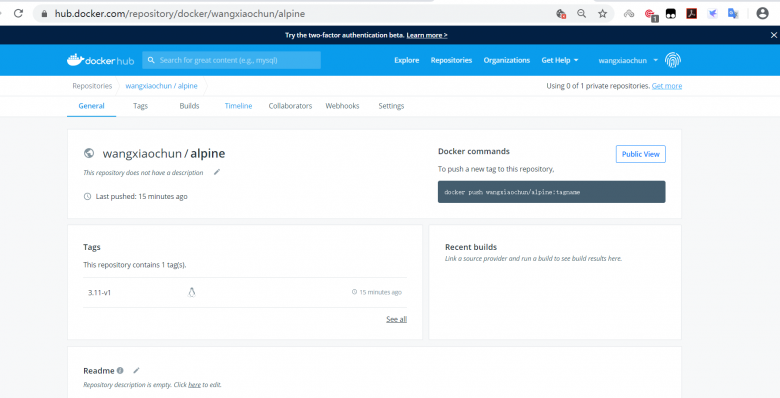Focus the Search for great content field
This screenshot has width=780, height=398.
coord(231,60)
